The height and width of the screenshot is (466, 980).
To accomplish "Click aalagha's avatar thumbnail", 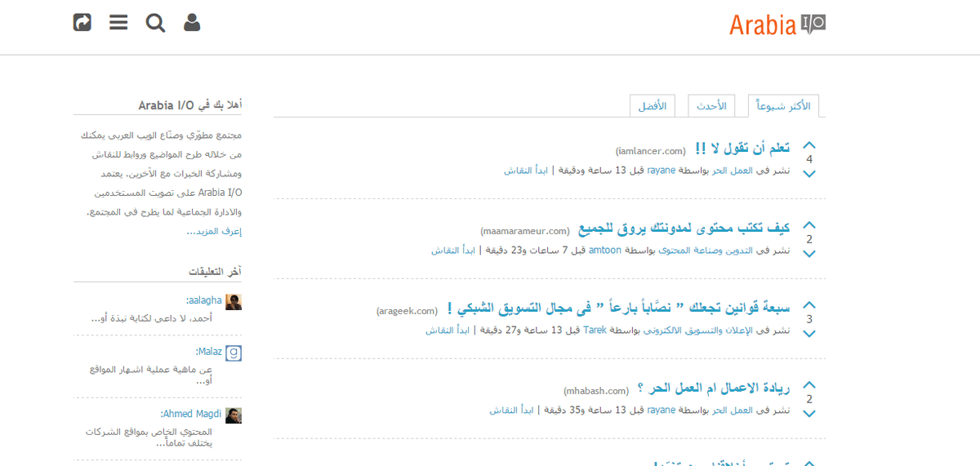I will click(234, 302).
